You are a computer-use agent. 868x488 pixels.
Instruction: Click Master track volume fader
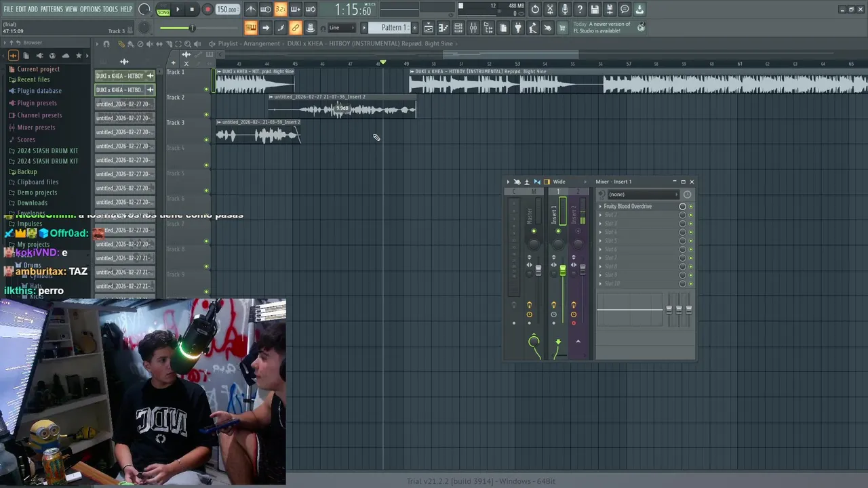tap(538, 270)
